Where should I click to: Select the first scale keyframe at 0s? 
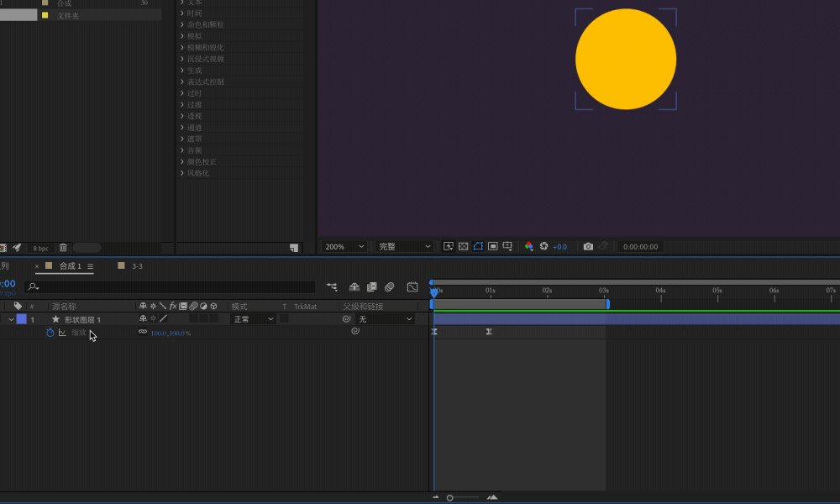(434, 332)
